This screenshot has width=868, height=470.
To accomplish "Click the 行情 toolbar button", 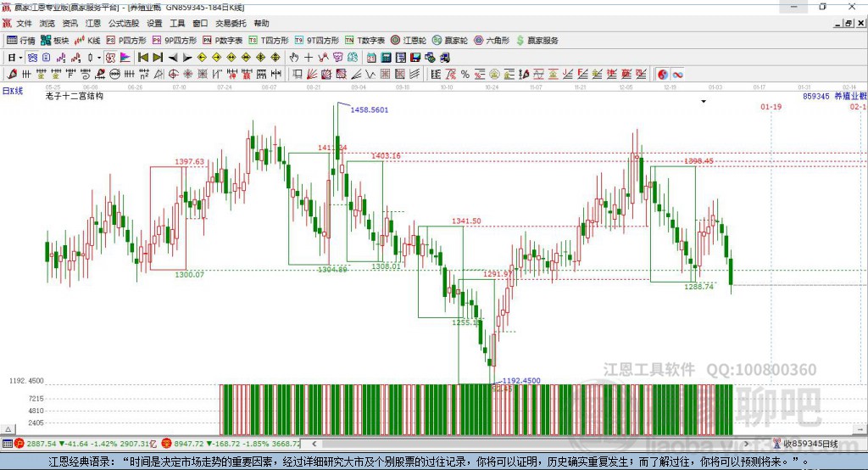I will 21,41.
